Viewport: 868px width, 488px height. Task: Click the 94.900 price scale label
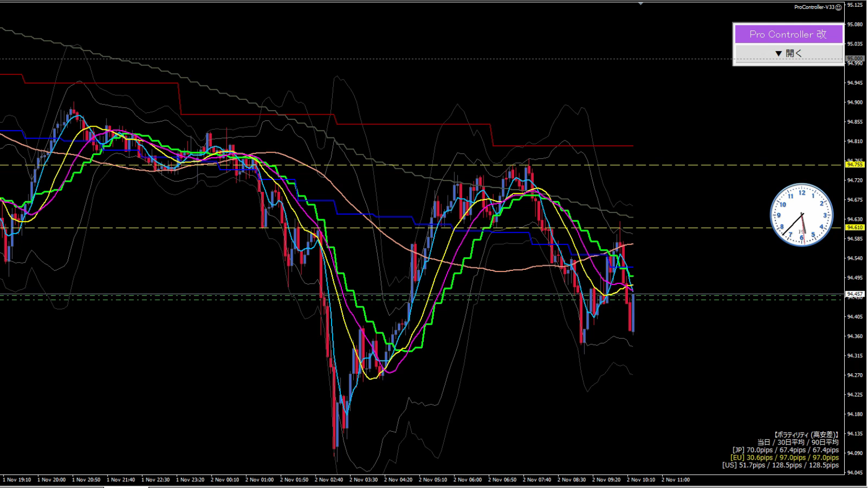(855, 102)
